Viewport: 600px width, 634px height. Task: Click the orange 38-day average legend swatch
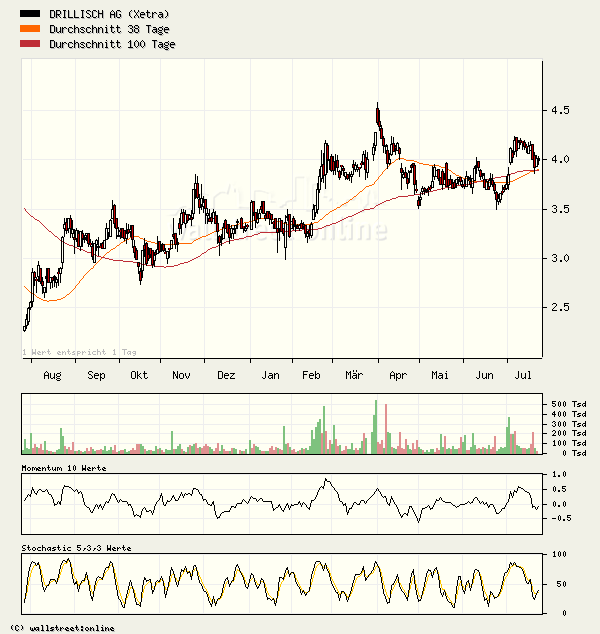click(30, 29)
